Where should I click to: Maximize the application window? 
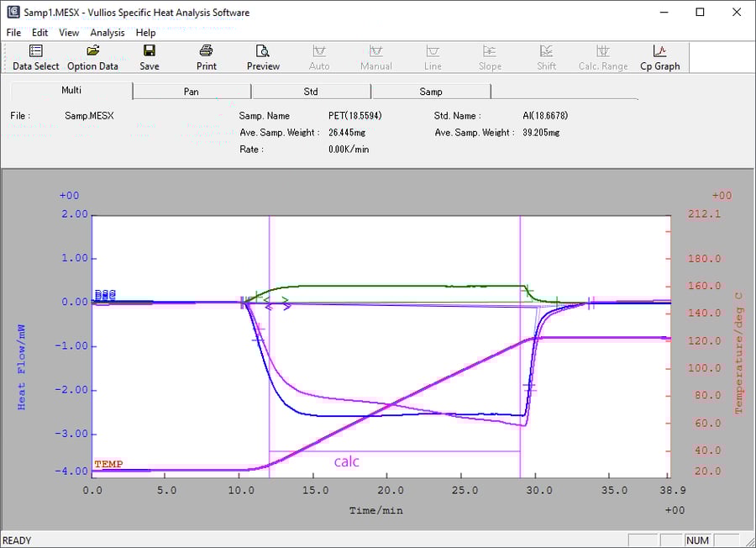pyautogui.click(x=700, y=12)
